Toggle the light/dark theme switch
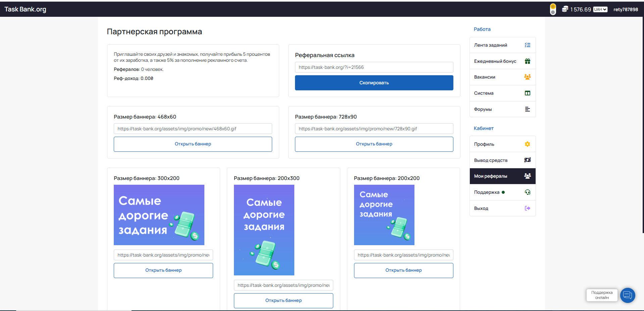 (553, 9)
